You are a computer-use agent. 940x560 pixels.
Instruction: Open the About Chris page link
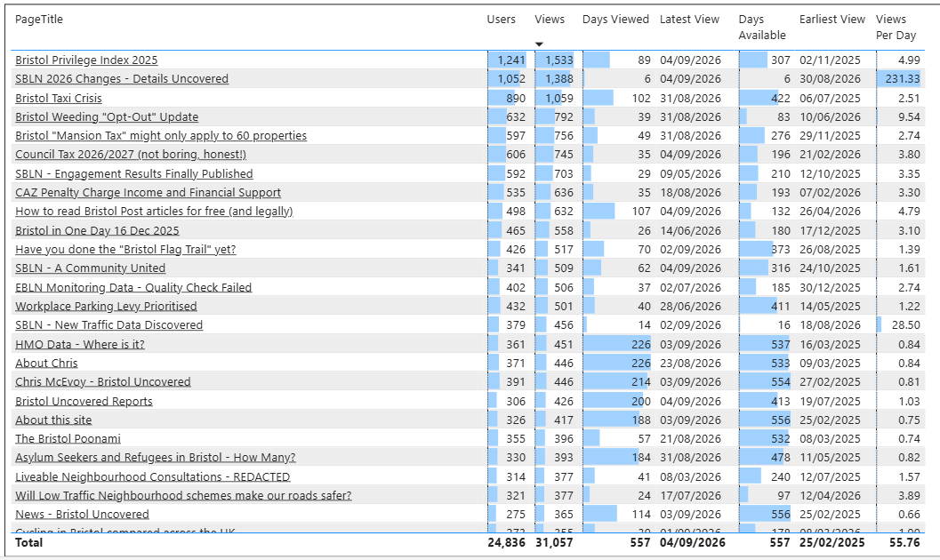[x=47, y=363]
